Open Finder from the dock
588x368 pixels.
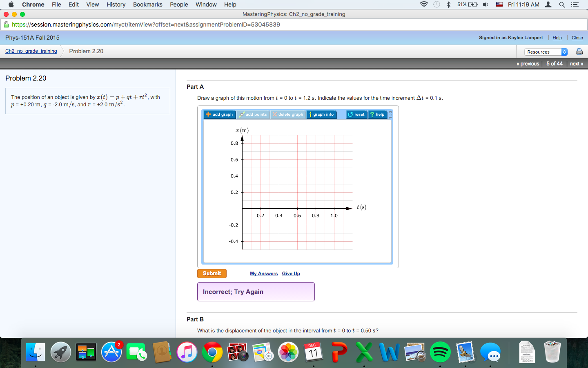pos(36,352)
